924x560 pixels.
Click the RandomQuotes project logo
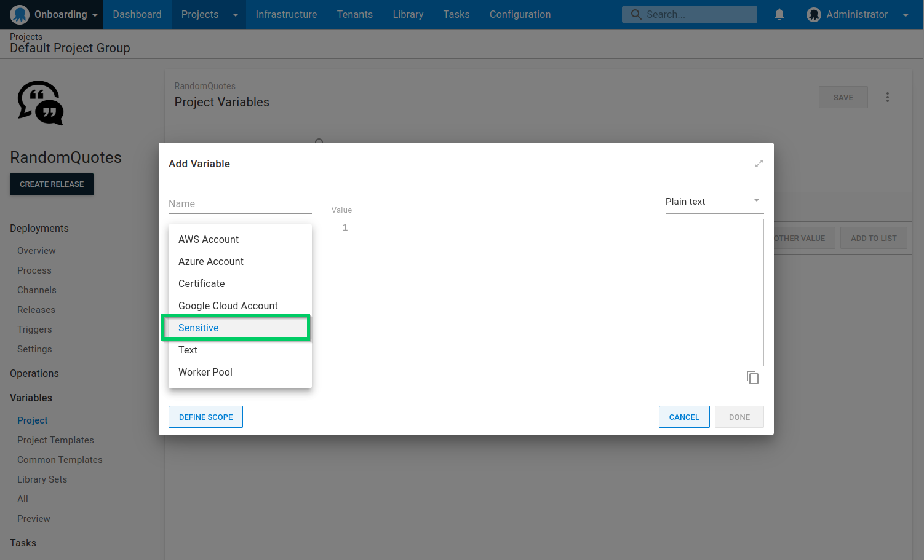coord(39,103)
